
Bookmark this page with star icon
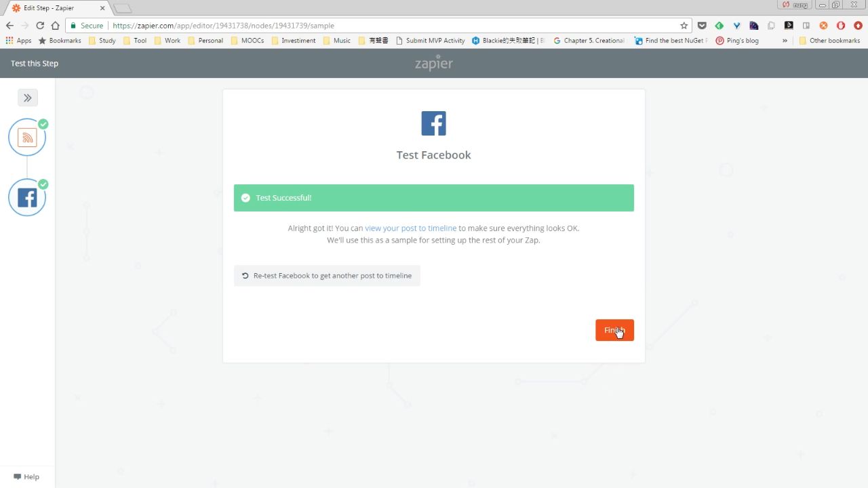tap(684, 26)
